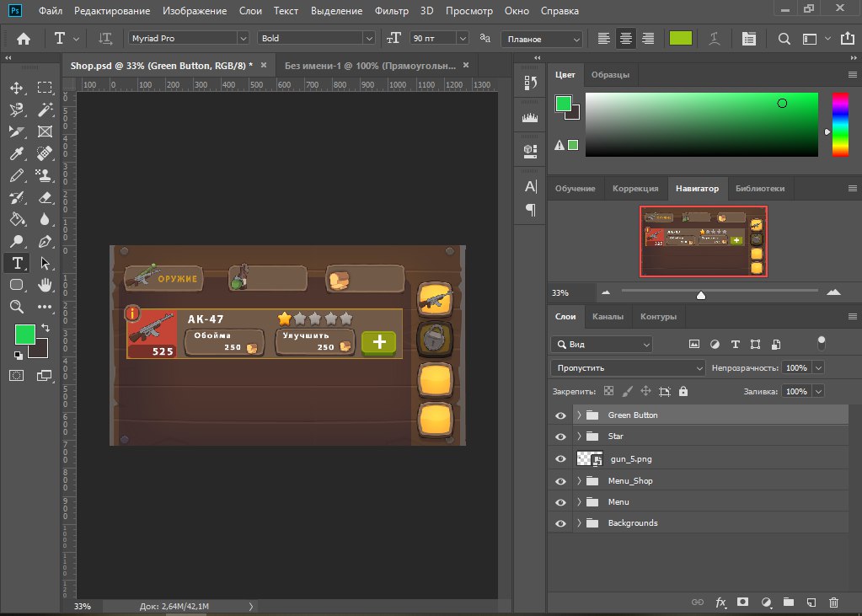Click the Home icon in options bar

[x=23, y=39]
